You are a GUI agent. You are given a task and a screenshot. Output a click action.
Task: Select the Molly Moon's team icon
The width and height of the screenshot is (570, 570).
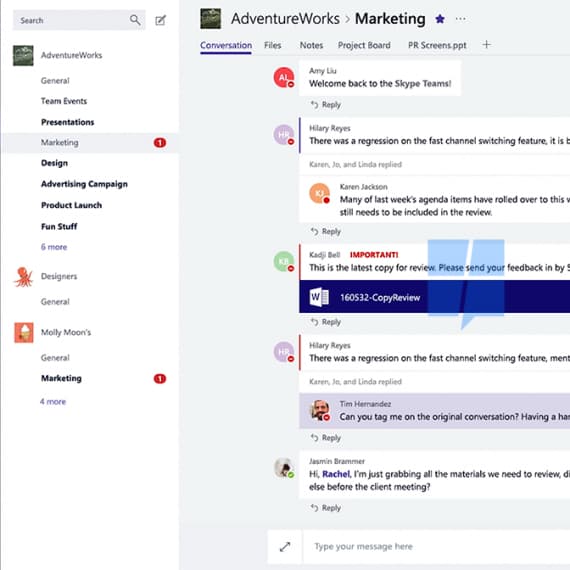pyautogui.click(x=24, y=333)
